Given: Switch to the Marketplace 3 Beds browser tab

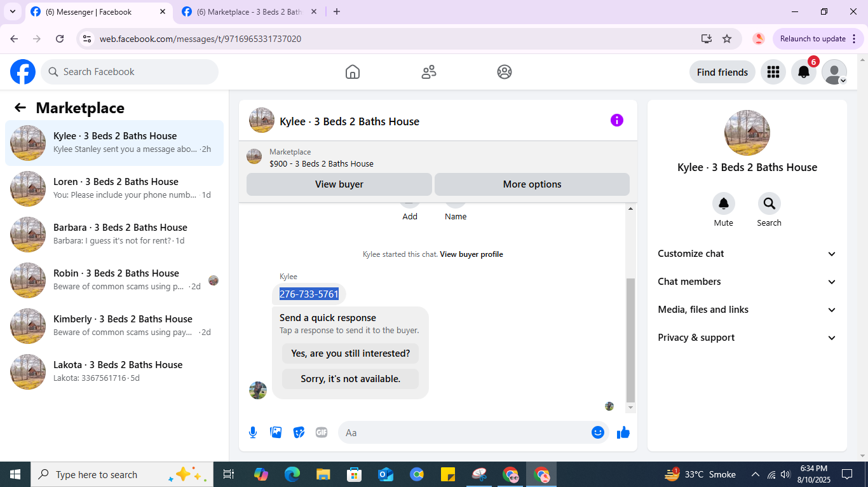Looking at the screenshot, I should tap(250, 11).
